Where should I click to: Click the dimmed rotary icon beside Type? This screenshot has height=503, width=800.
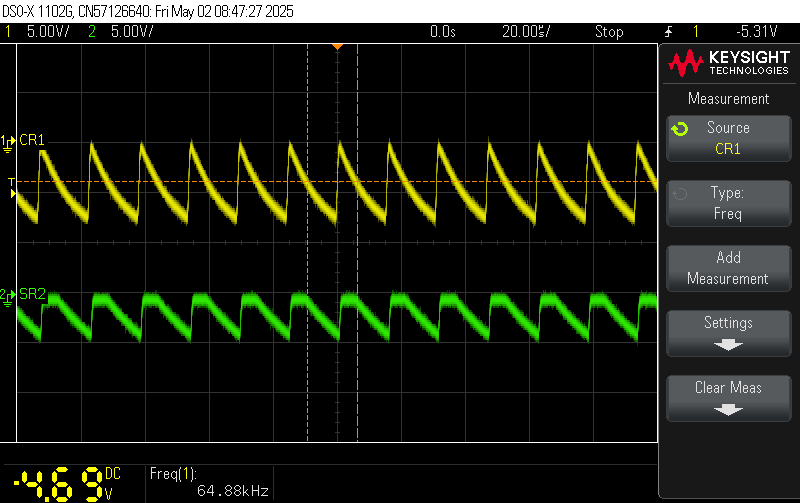pos(680,195)
